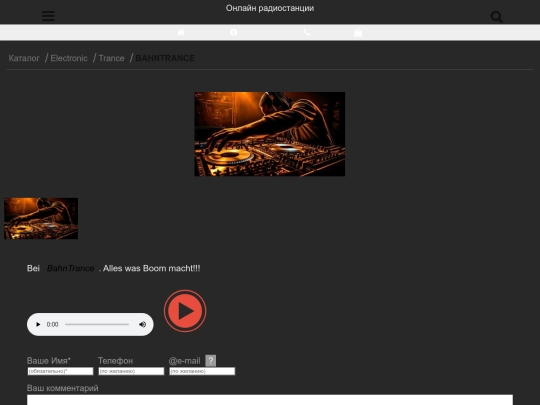Click the 0:00 time display
540x405 pixels.
pos(52,324)
